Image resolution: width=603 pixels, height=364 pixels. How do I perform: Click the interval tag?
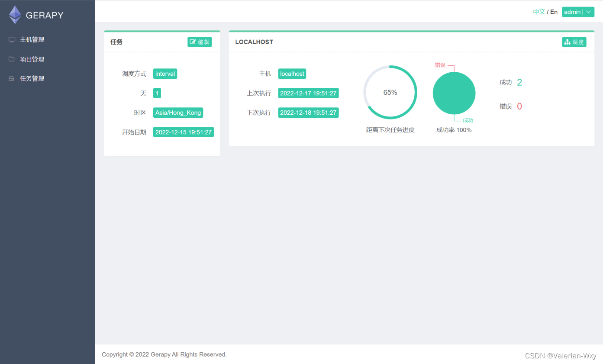(x=165, y=74)
